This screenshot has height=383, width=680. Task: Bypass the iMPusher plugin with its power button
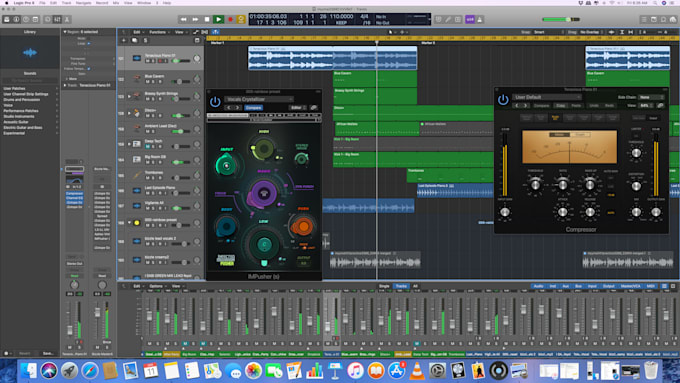(x=215, y=102)
